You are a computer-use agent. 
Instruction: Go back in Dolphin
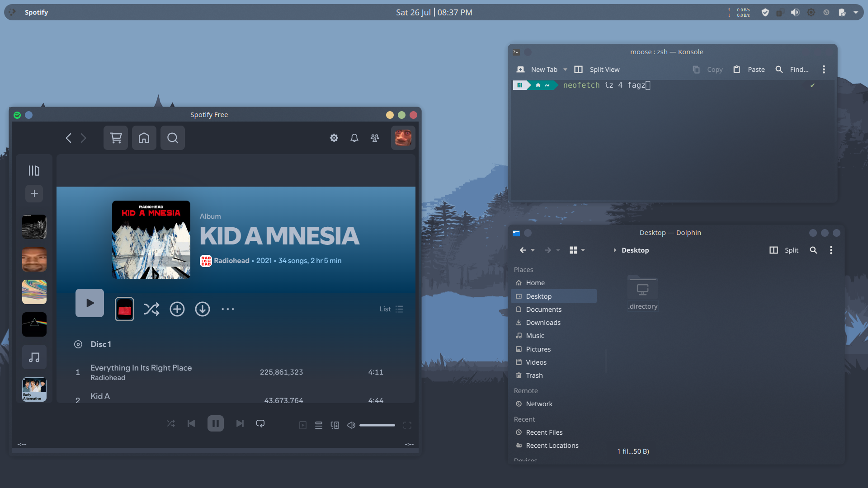pyautogui.click(x=523, y=250)
